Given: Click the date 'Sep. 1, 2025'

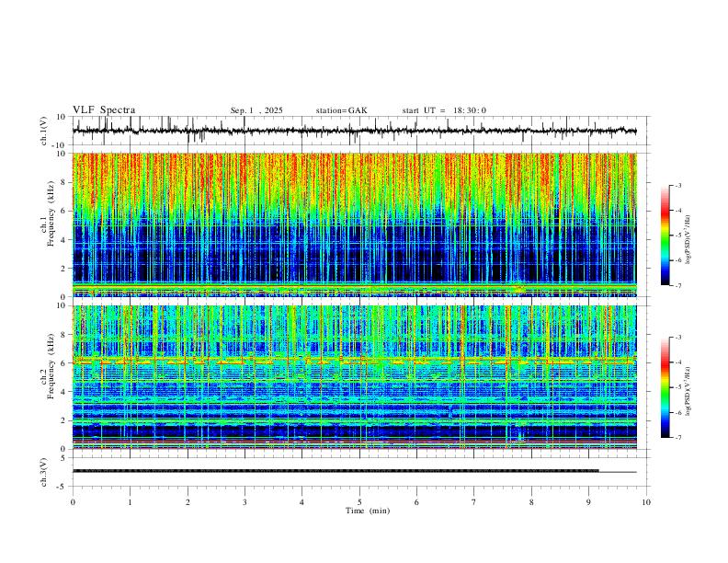Looking at the screenshot, I should coord(256,110).
